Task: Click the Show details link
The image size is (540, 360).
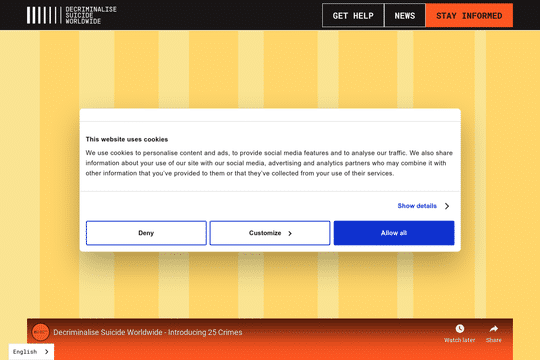Action: point(417,206)
